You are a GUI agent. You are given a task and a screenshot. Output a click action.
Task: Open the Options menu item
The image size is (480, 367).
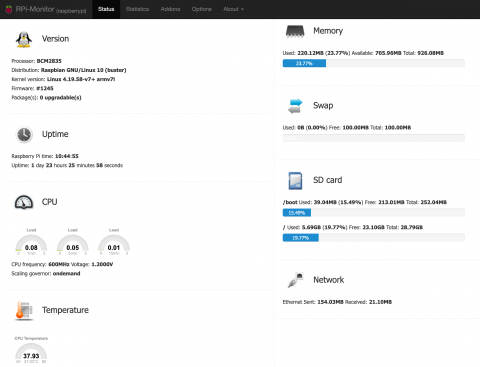click(201, 9)
